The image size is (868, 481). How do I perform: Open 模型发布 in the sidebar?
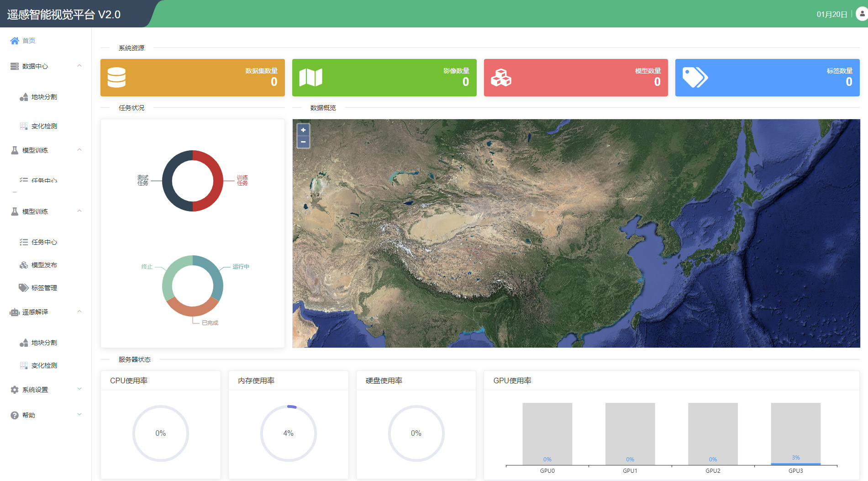pos(44,265)
